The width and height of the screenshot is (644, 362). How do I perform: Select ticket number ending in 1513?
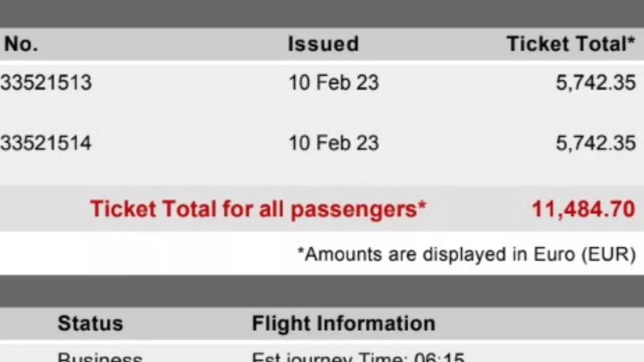(46, 83)
